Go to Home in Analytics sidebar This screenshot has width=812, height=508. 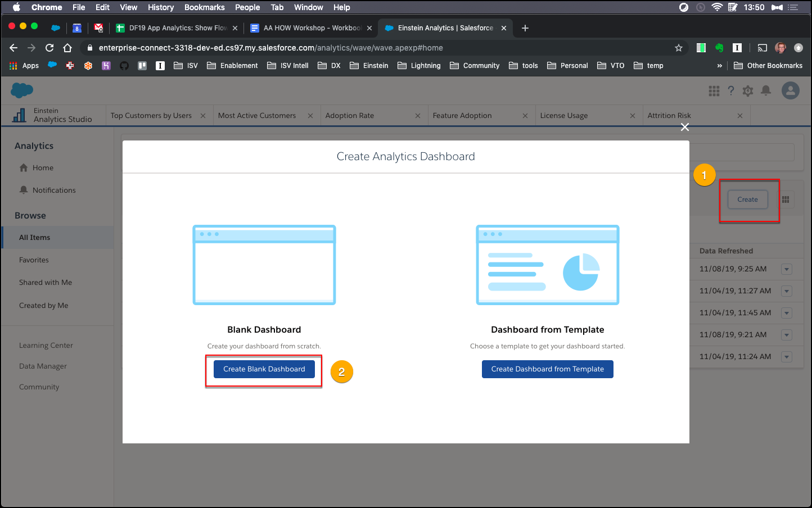43,168
